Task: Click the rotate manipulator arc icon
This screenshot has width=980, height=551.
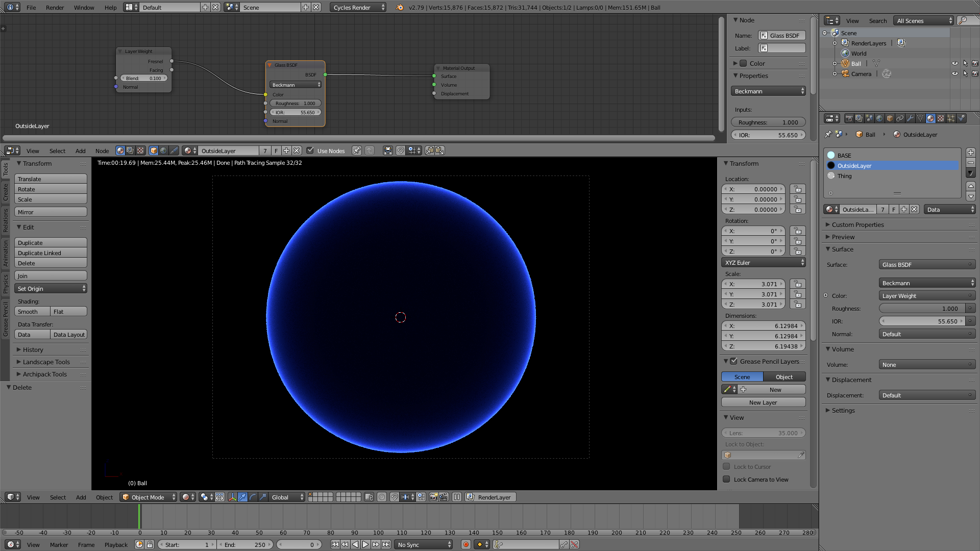Action: click(253, 497)
